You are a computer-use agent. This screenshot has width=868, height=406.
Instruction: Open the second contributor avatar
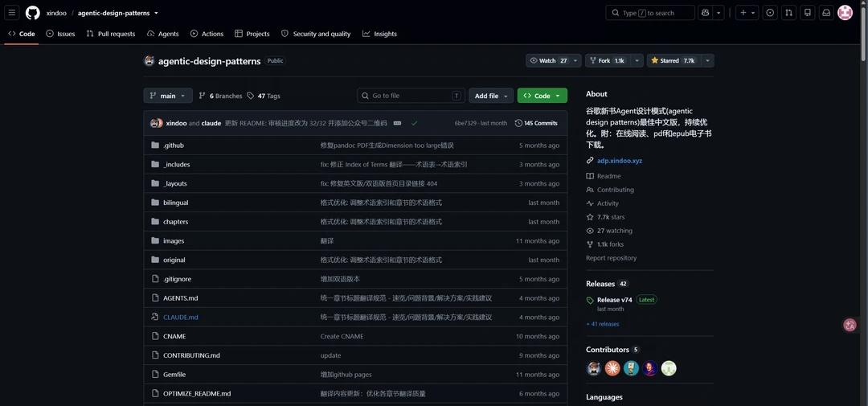coord(612,368)
